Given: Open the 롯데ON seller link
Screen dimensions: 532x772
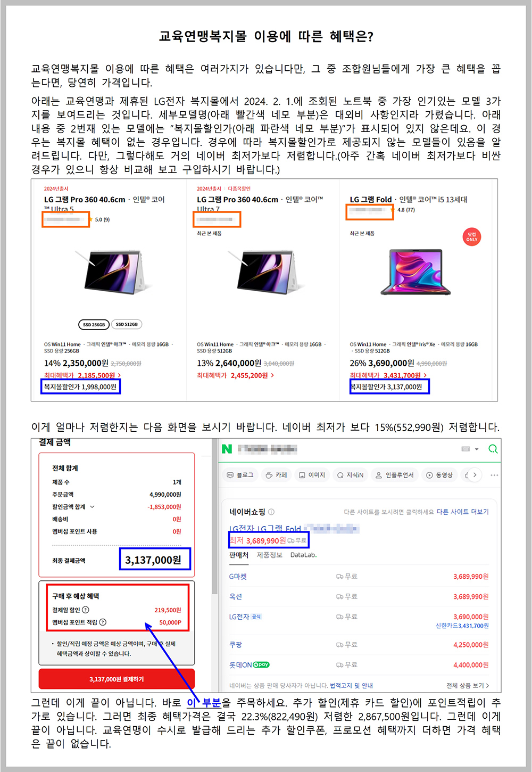Looking at the screenshot, I should coord(240,665).
